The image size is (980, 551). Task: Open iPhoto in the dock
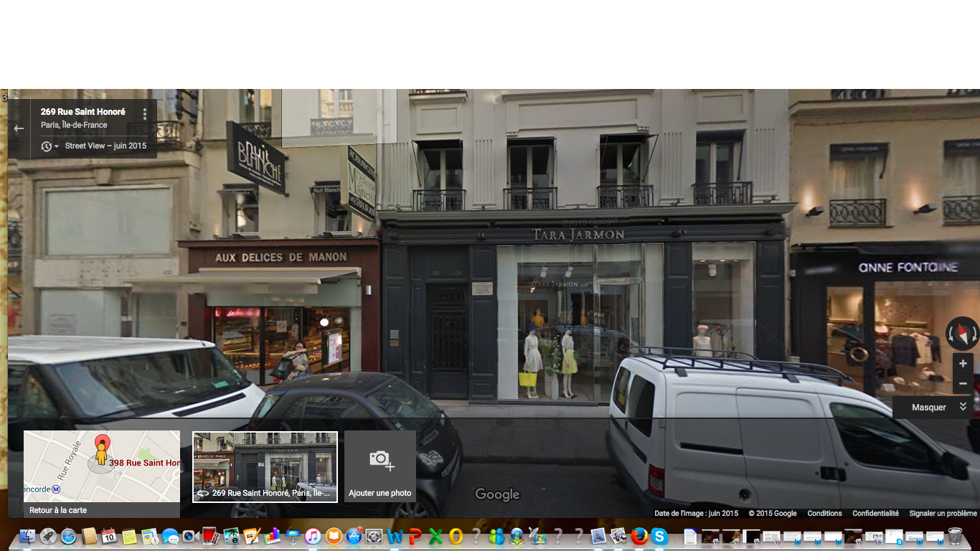(231, 536)
